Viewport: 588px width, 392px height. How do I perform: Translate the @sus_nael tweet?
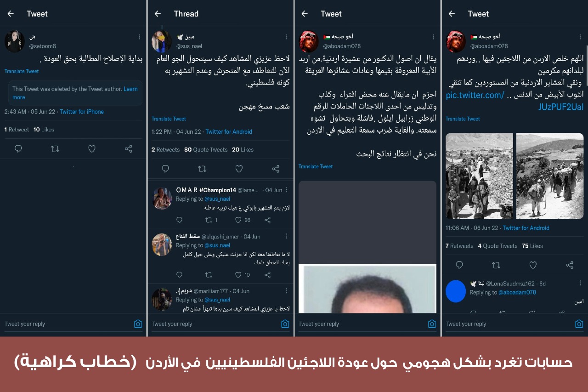tap(169, 119)
